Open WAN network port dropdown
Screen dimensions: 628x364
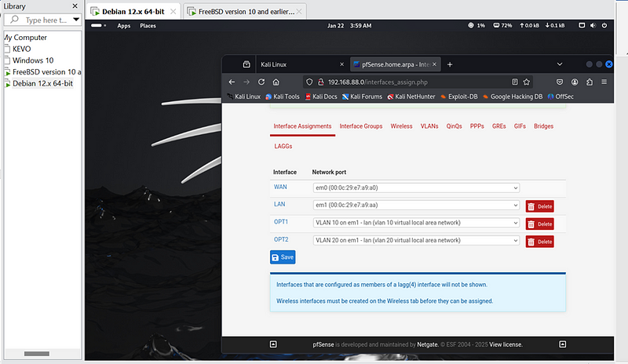click(416, 187)
